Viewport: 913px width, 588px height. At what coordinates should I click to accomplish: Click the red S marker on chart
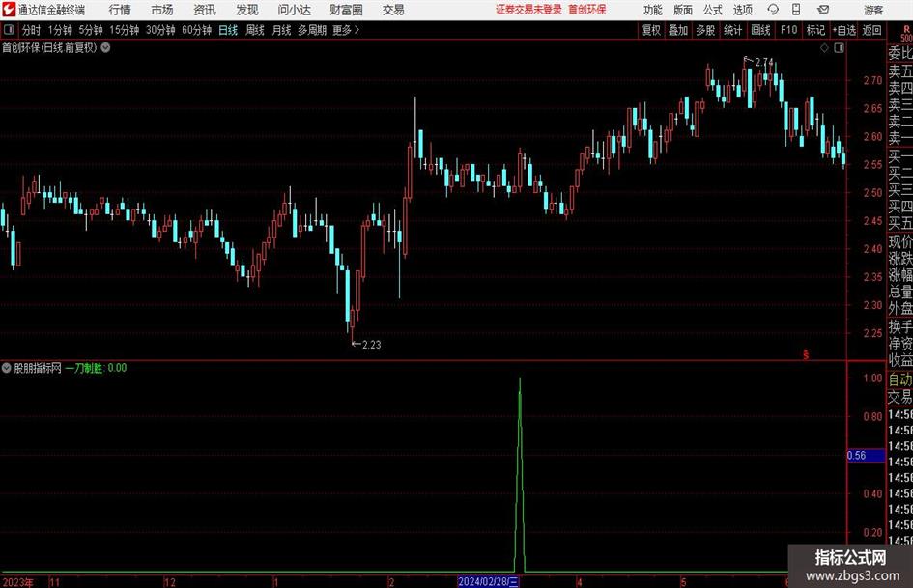tap(806, 354)
